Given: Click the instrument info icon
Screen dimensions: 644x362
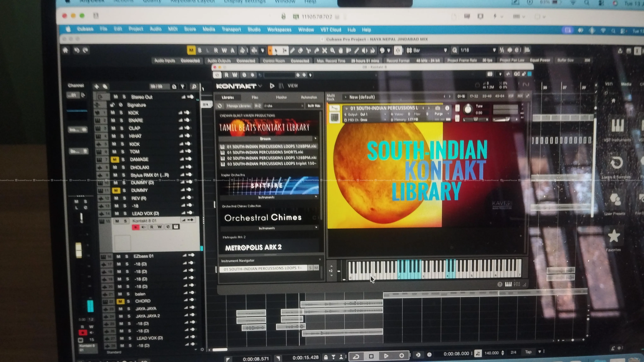Looking at the screenshot, I should pos(447,108).
